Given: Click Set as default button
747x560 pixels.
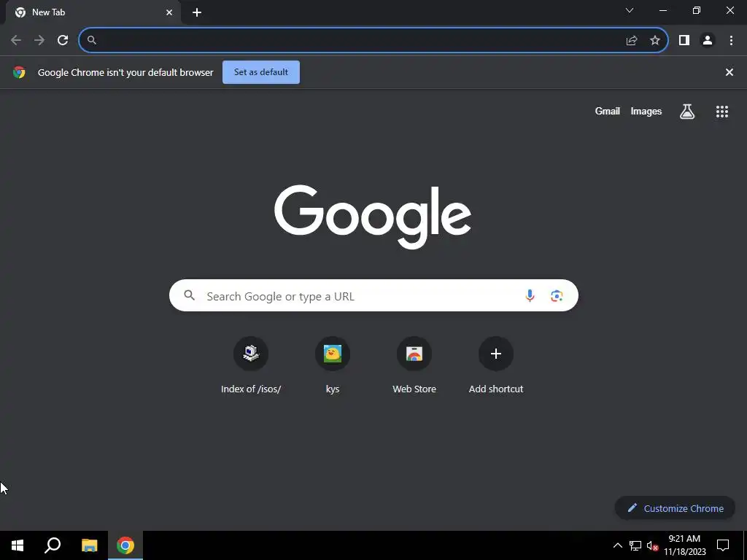Looking at the screenshot, I should click(x=261, y=72).
